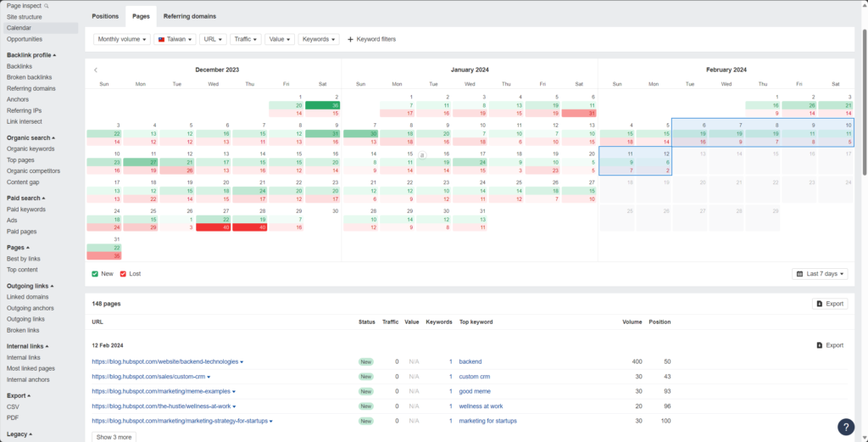The width and height of the screenshot is (868, 442).
Task: Select December 2 dark green new cell
Action: [x=323, y=105]
